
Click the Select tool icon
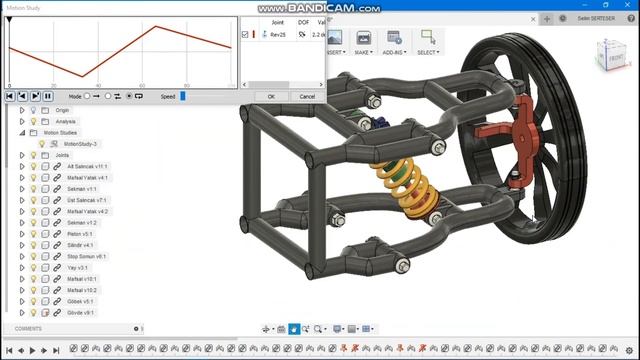(x=428, y=37)
